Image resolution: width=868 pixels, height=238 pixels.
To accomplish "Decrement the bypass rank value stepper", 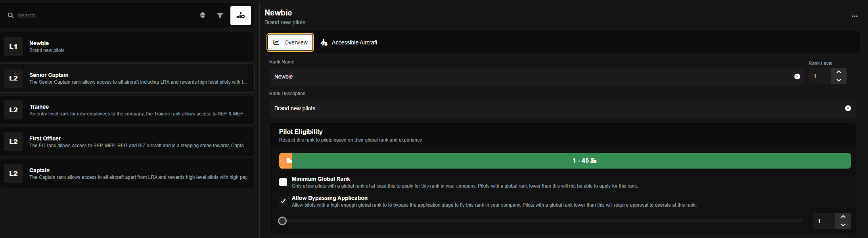I will pos(843,225).
